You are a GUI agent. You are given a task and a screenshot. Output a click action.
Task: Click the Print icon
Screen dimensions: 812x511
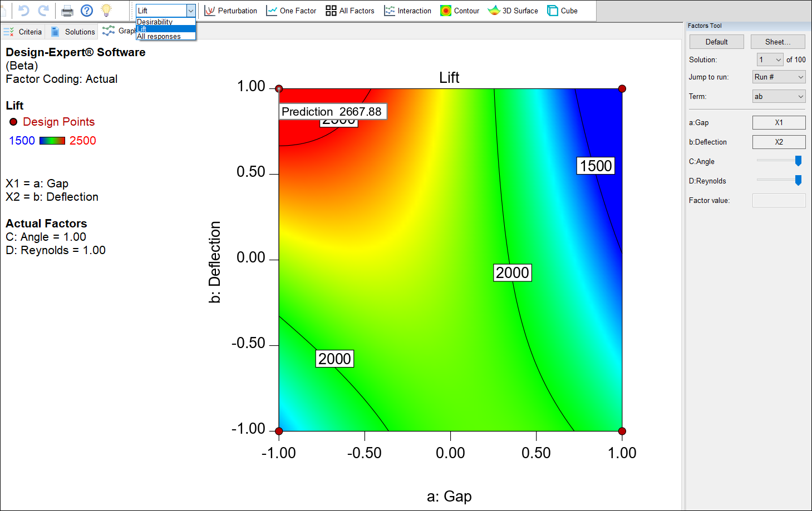pyautogui.click(x=66, y=10)
